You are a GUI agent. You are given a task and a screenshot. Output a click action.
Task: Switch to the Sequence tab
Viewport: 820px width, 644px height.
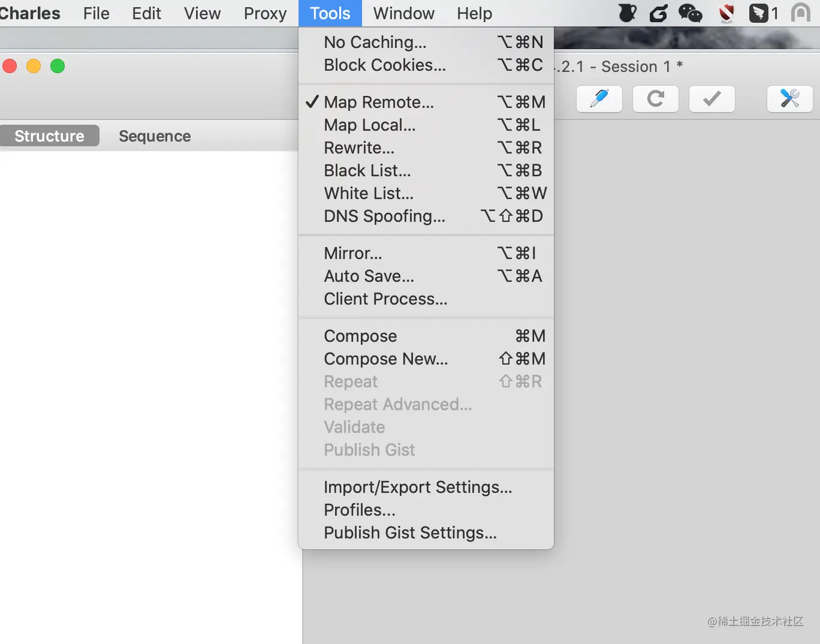(155, 136)
